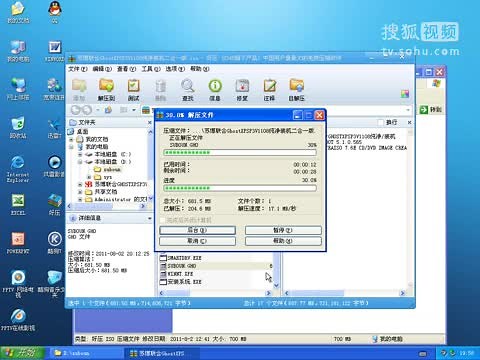The width and height of the screenshot is (480, 360).
Task: Select the 安装系统.EXE file row
Action: coord(217,282)
